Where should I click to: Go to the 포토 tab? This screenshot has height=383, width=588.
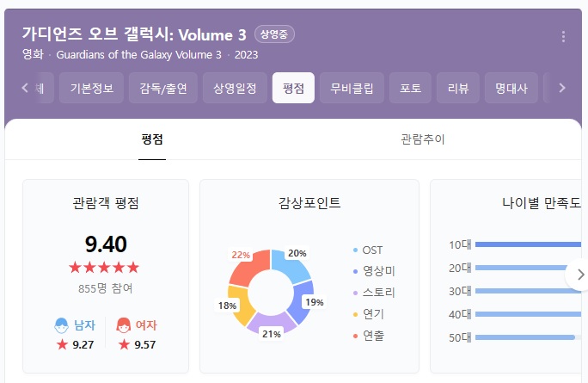(x=410, y=88)
